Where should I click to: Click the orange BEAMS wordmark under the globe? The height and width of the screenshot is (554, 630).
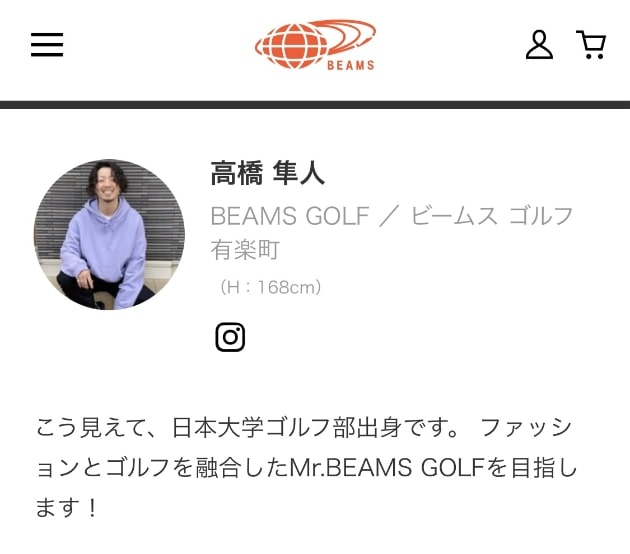pyautogui.click(x=351, y=65)
